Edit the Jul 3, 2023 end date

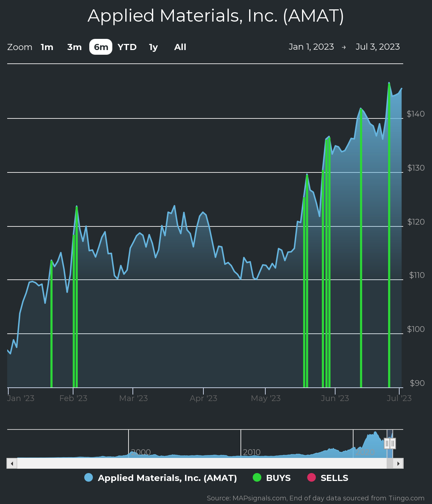pos(378,47)
